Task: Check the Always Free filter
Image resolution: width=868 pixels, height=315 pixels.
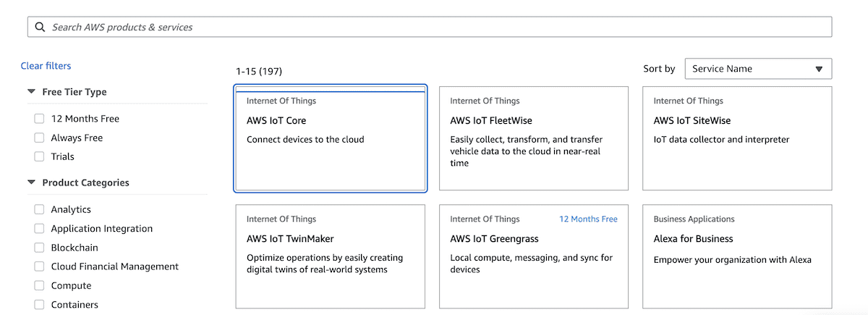Action: tap(39, 138)
